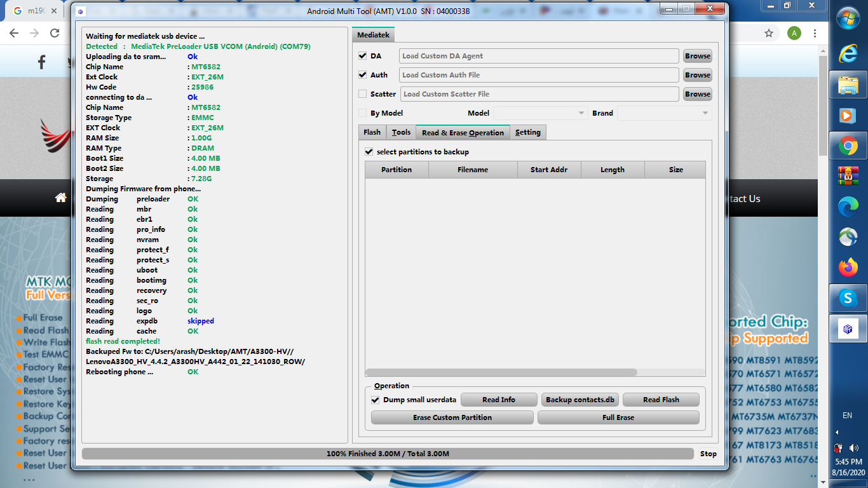
Task: Open the Tools tab
Action: (401, 132)
